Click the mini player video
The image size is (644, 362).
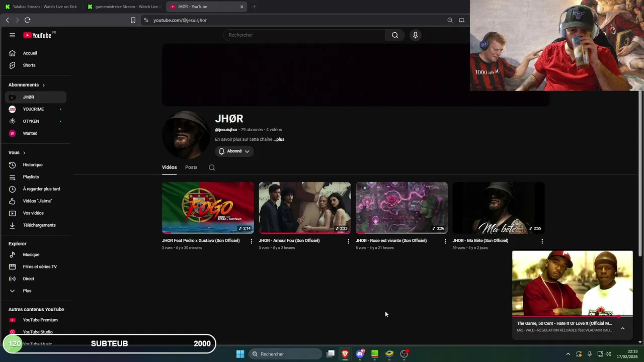572,283
